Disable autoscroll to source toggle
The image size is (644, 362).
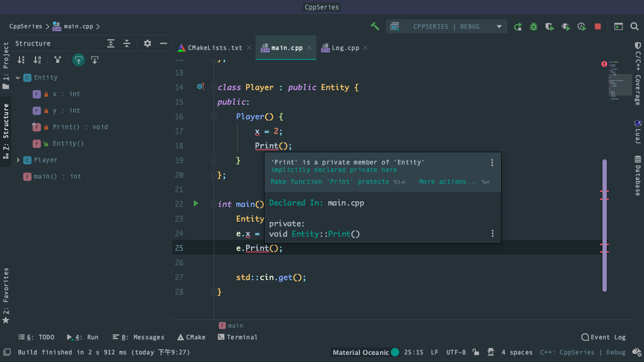click(x=78, y=60)
